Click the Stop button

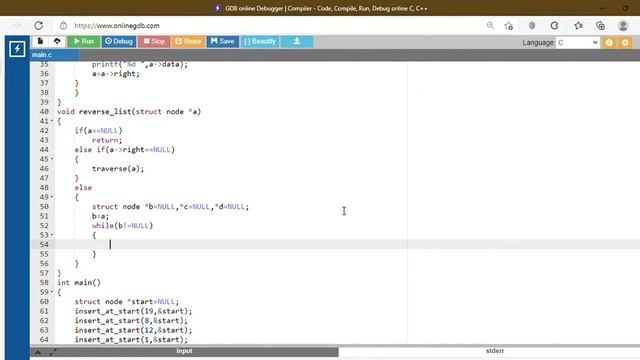click(x=154, y=41)
